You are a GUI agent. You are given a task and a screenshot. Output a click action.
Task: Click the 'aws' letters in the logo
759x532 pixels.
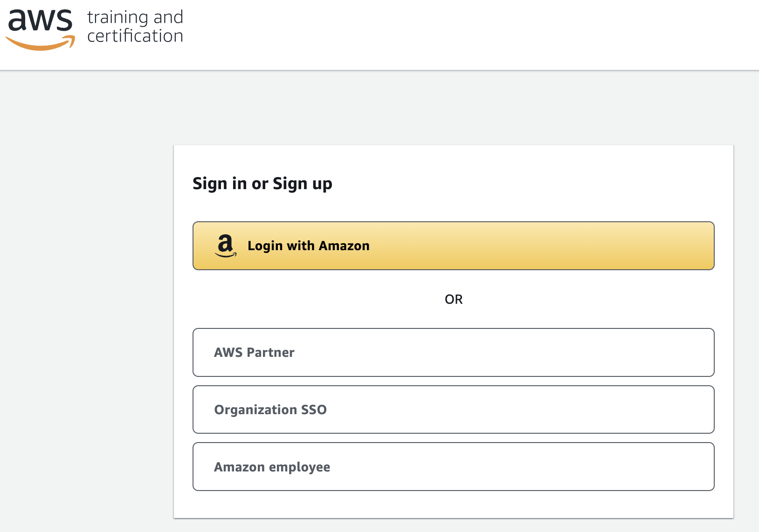[x=41, y=20]
